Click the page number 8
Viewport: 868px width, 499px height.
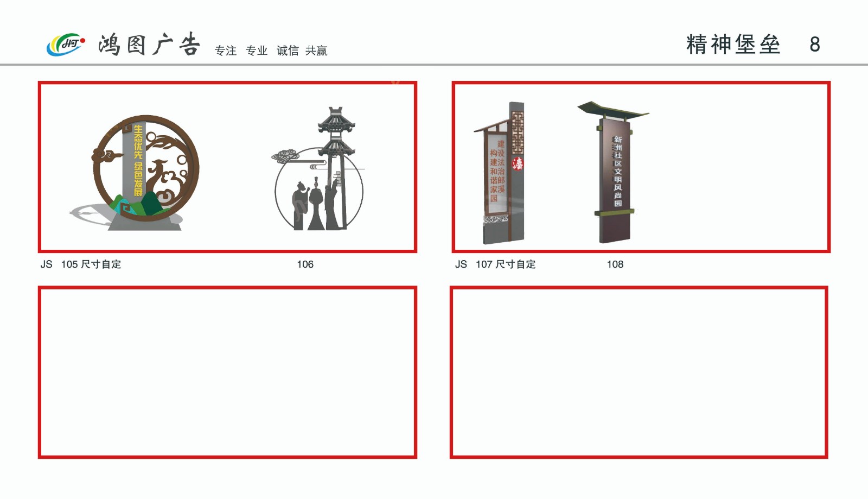point(814,45)
